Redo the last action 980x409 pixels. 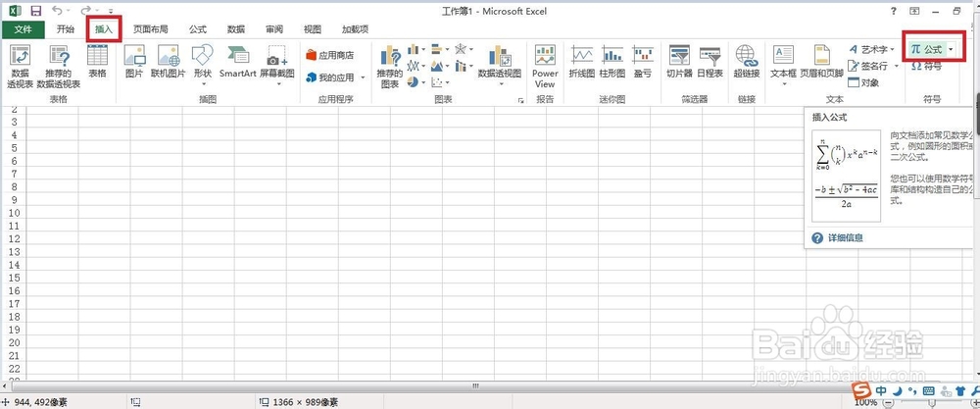pos(85,11)
